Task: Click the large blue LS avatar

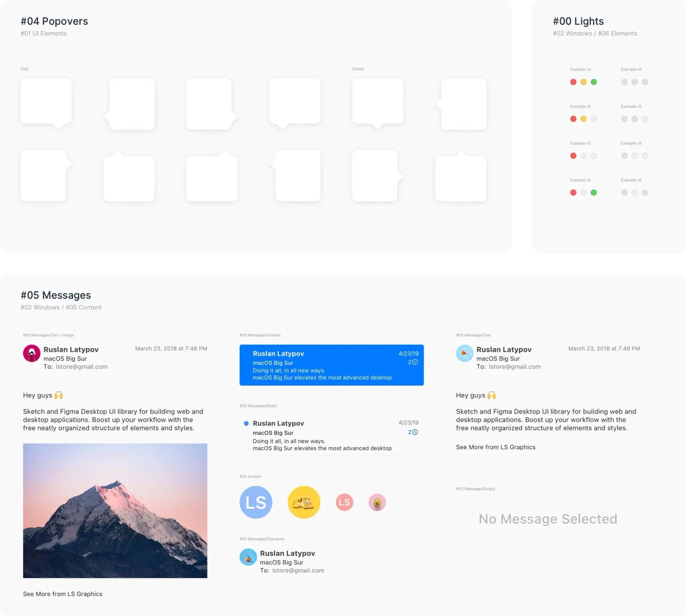Action: (x=256, y=502)
